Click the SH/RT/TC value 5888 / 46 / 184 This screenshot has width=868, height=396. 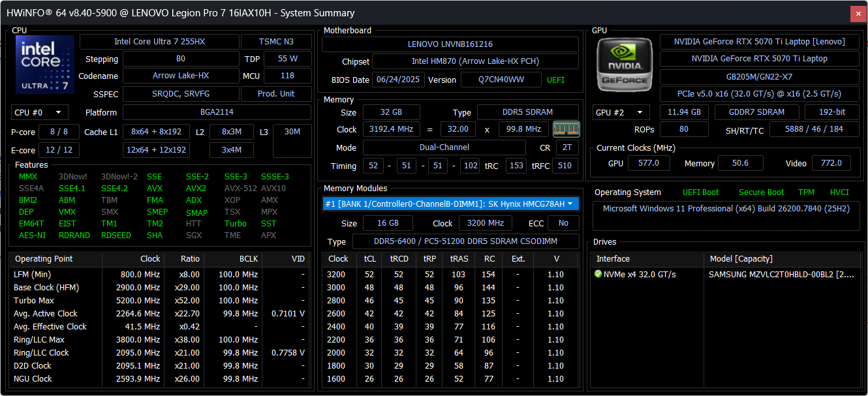814,129
